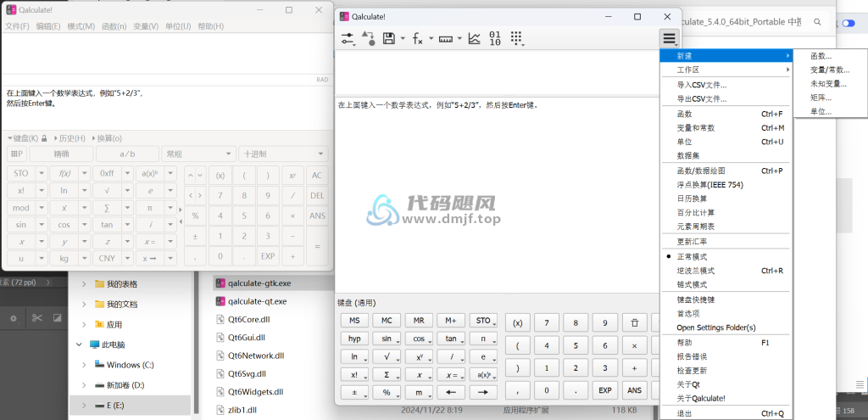Open the dropdown arrow beside f(x)
The image size is (868, 420).
[84, 173]
